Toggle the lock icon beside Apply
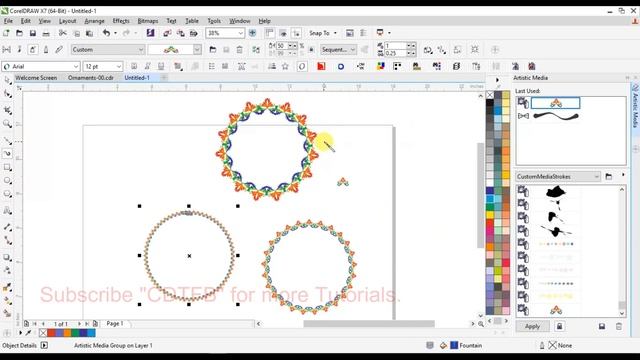The width and height of the screenshot is (640, 360). [x=559, y=327]
